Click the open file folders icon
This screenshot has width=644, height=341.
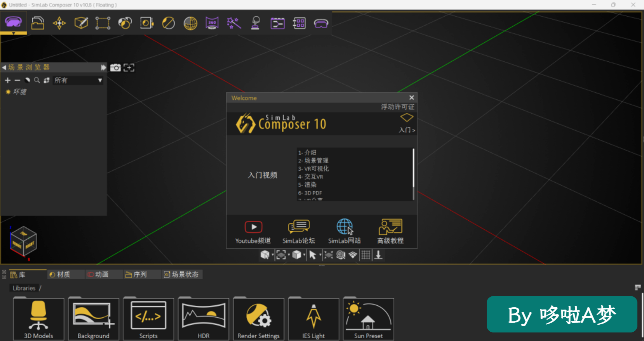point(38,23)
